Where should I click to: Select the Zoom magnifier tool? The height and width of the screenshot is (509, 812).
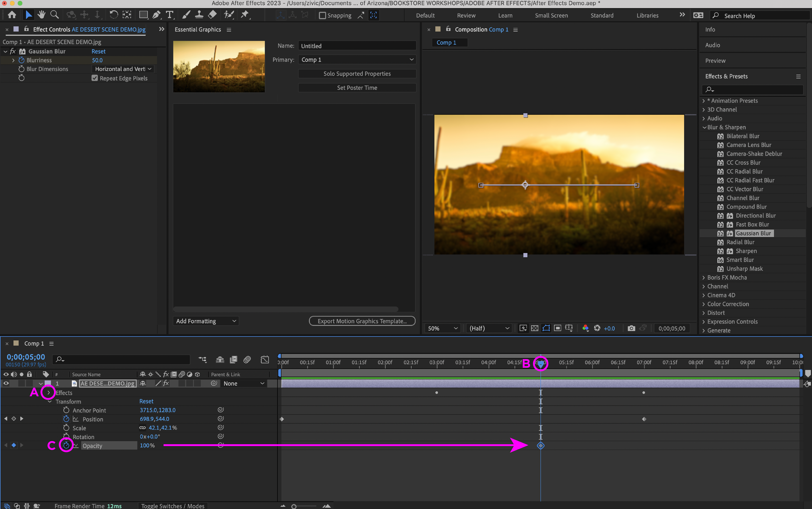pyautogui.click(x=54, y=15)
